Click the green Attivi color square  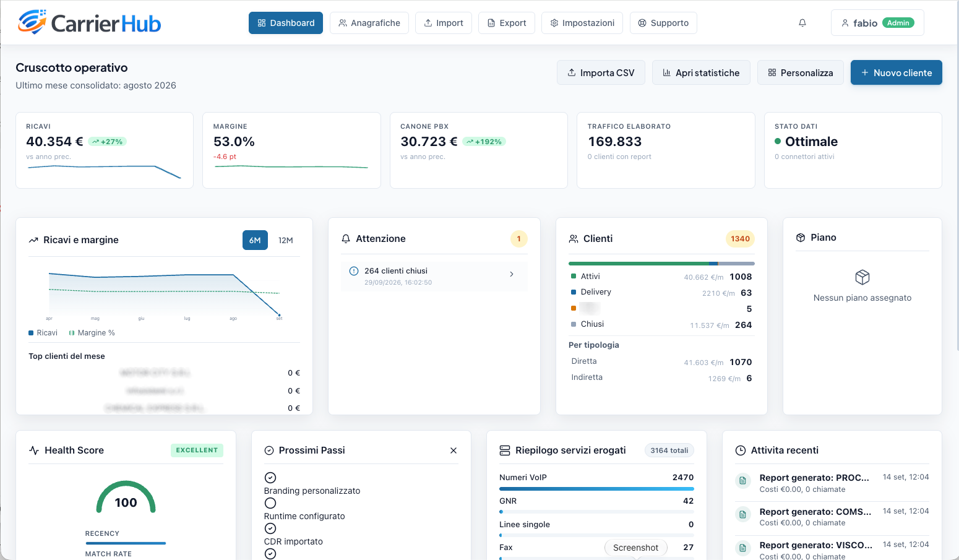(x=574, y=276)
